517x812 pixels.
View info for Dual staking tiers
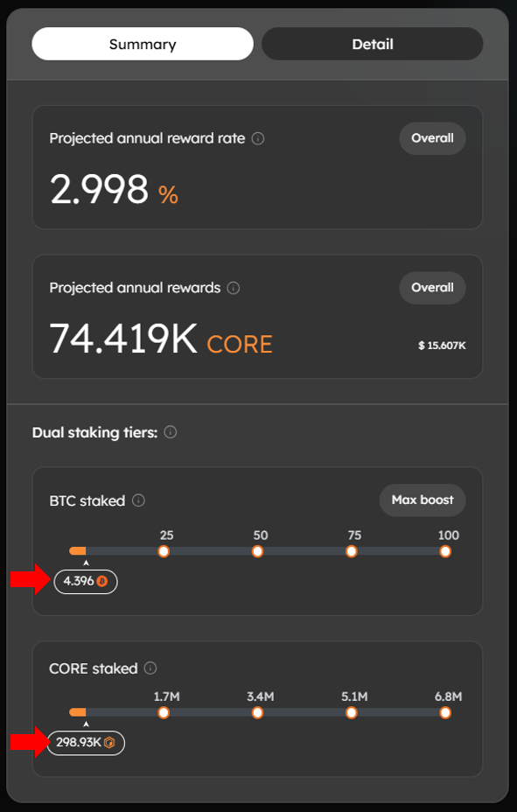pyautogui.click(x=171, y=431)
